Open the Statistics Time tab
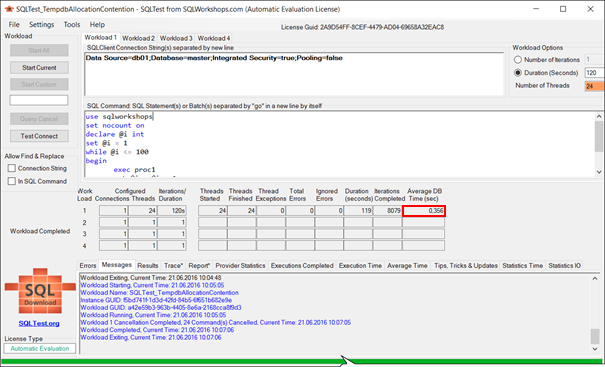This screenshot has width=605, height=367. tap(522, 266)
